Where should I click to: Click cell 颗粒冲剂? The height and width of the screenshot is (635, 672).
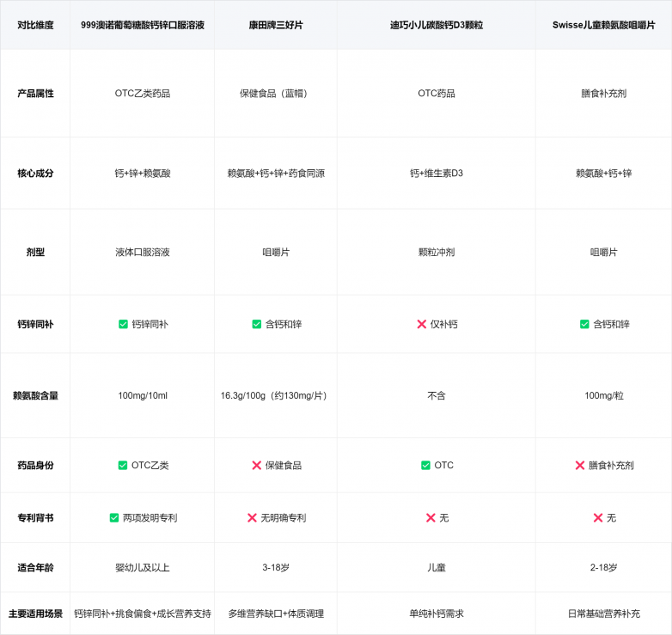coord(437,252)
